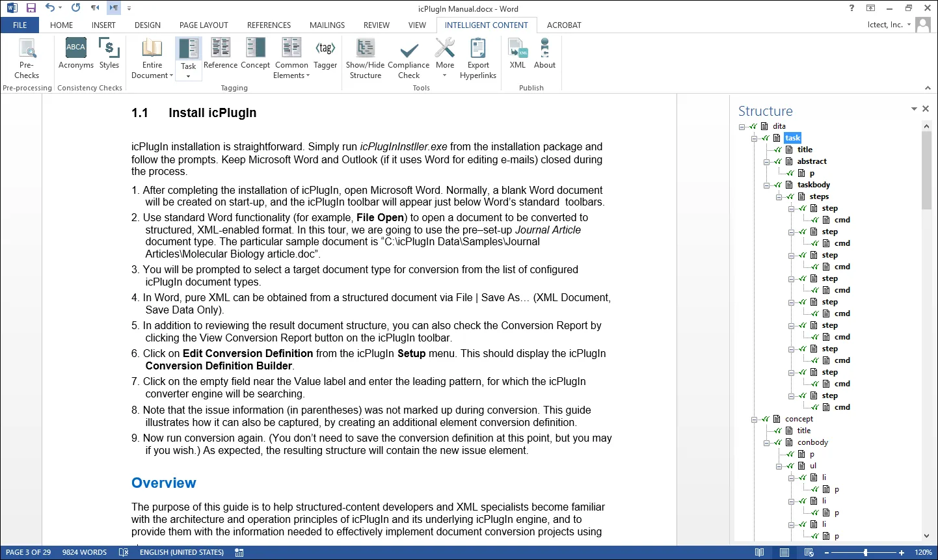The width and height of the screenshot is (938, 560).
Task: Publish to XML
Action: pyautogui.click(x=518, y=54)
